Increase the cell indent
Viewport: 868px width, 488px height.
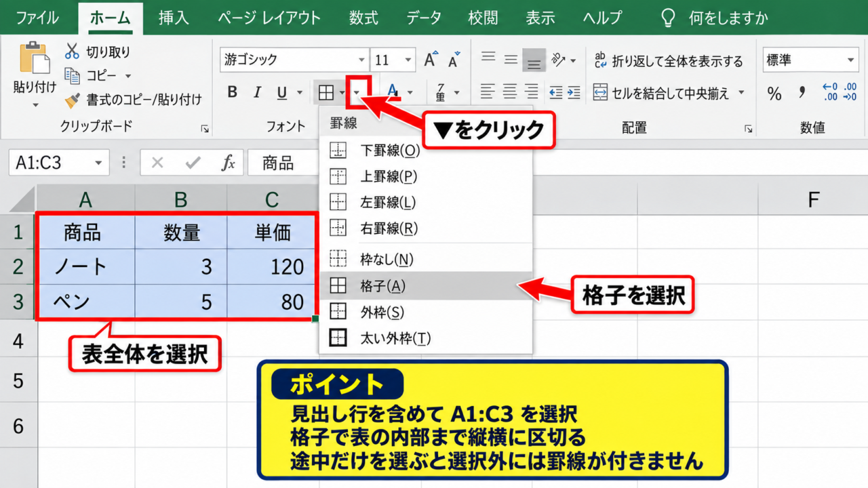click(x=574, y=93)
